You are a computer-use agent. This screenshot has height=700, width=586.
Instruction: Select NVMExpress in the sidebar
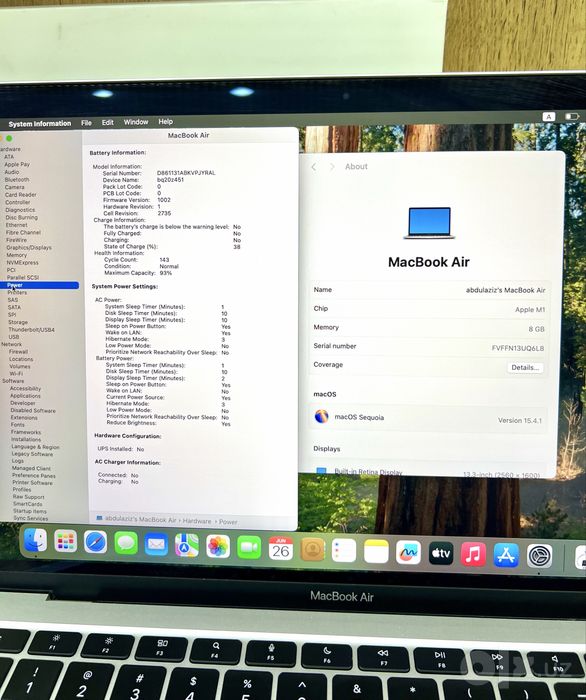point(22,262)
